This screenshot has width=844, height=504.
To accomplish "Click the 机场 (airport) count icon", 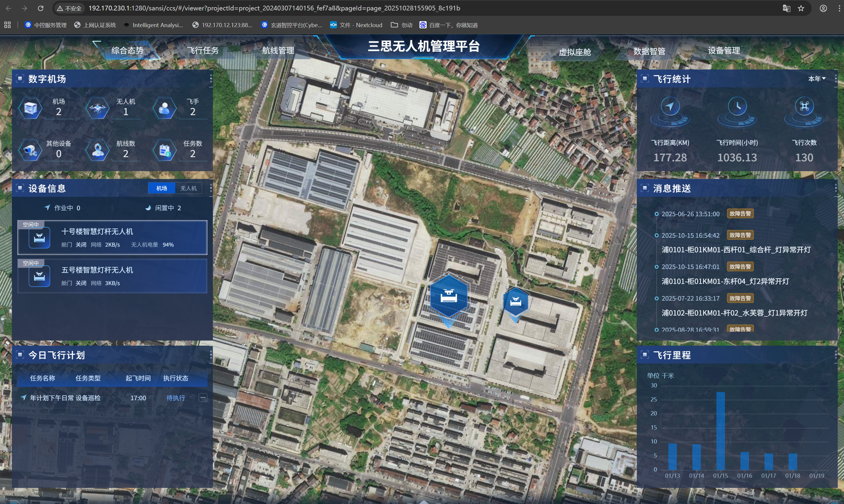I will point(30,108).
